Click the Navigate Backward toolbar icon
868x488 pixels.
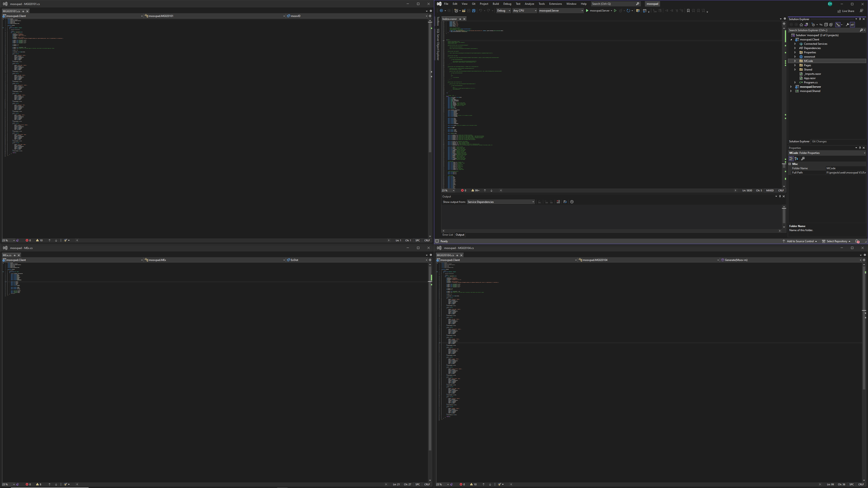click(441, 11)
